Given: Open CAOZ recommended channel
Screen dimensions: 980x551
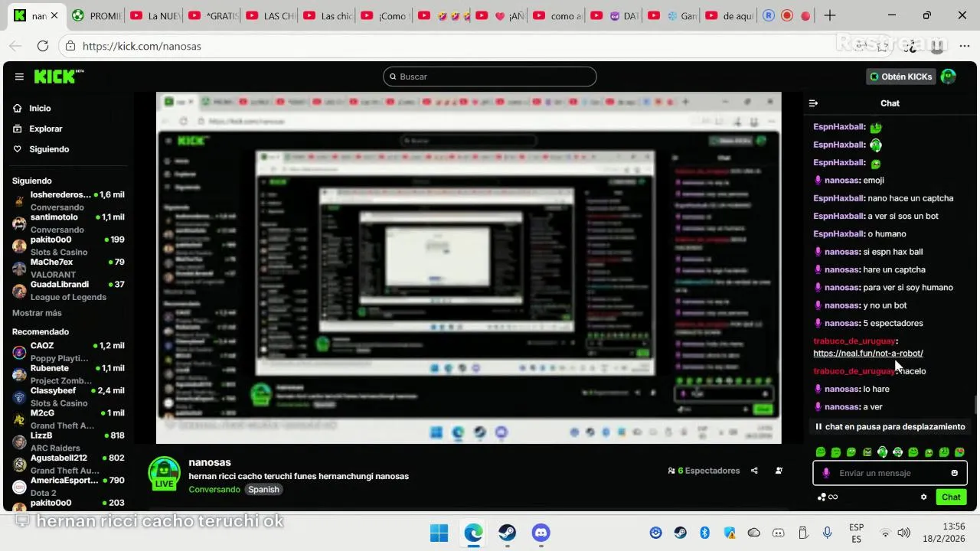Looking at the screenshot, I should (x=68, y=351).
